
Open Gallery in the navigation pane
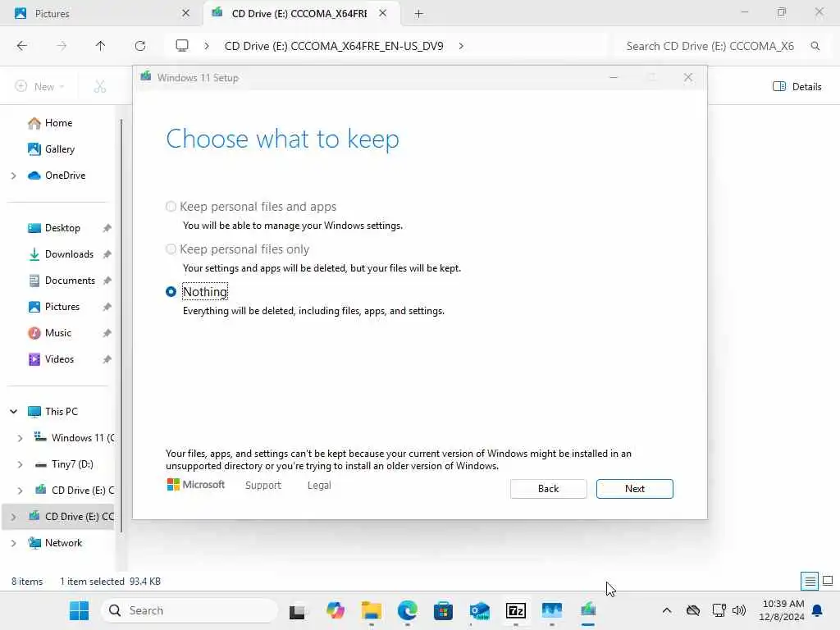tap(51, 149)
